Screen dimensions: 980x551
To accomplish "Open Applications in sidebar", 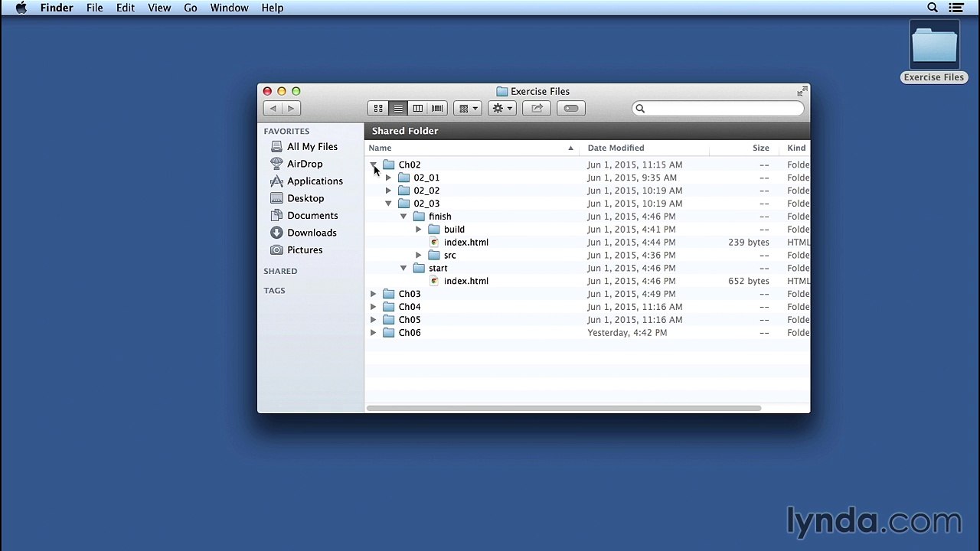I will click(314, 181).
